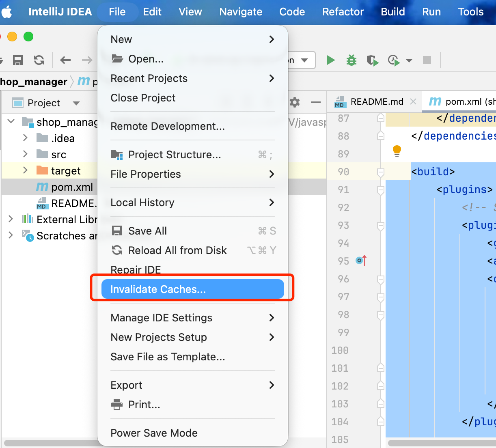
Task: Toggle Power Save Mode menu entry
Action: click(154, 433)
